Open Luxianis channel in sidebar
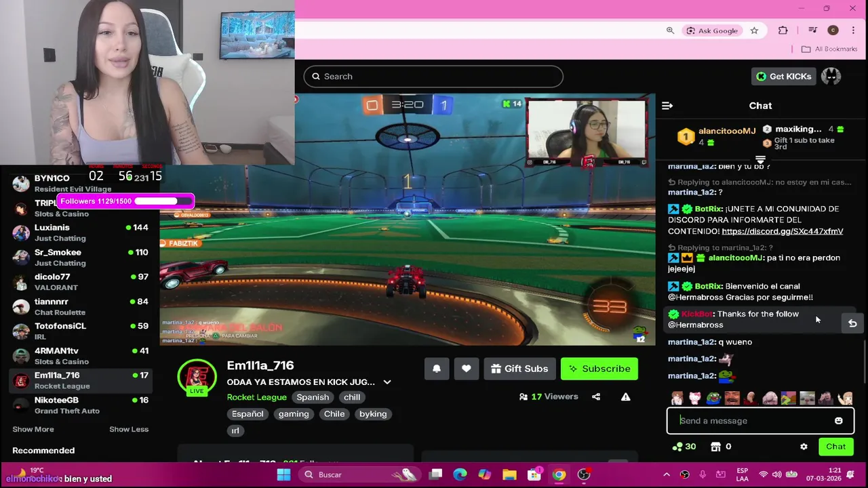This screenshot has width=868, height=488. [x=81, y=232]
